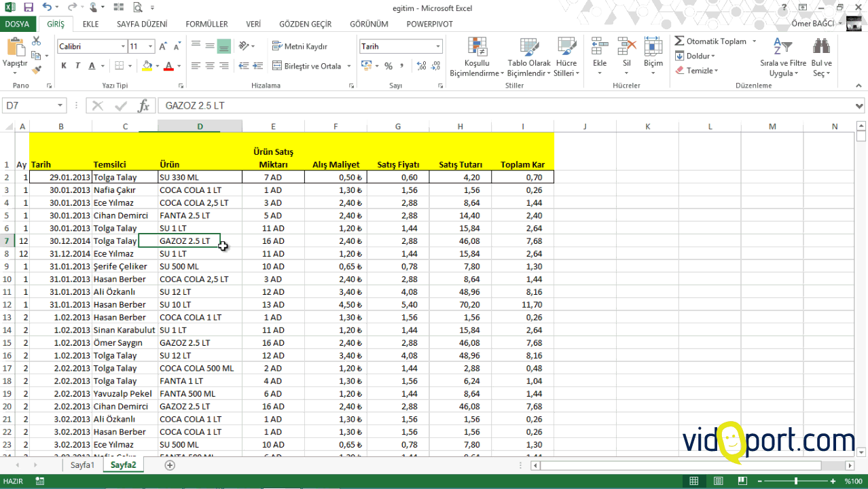Click the Otomatik Toplam sigma icon

click(680, 41)
